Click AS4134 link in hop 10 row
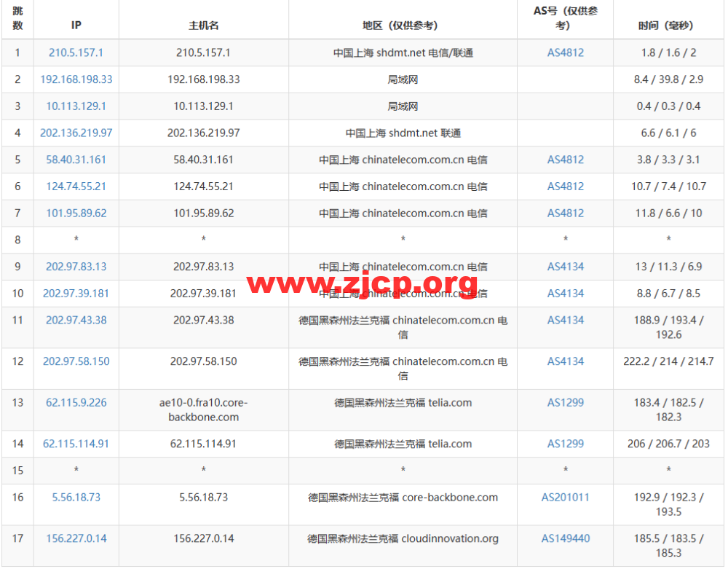This screenshot has height=569, width=728. click(565, 294)
